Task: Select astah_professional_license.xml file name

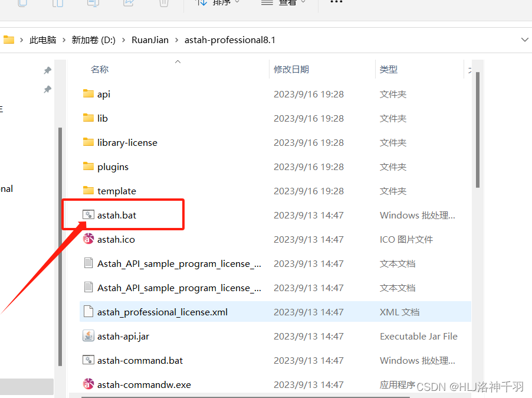Action: 163,312
